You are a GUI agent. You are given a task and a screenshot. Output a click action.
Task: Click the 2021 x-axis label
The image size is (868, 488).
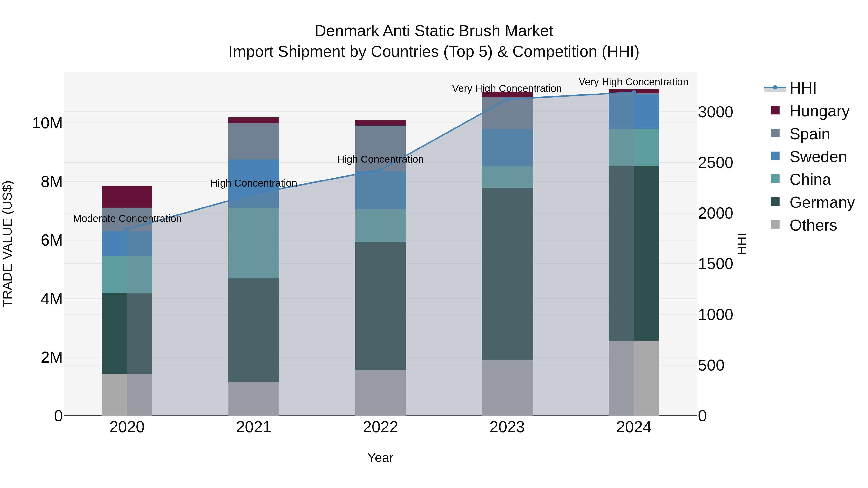254,427
